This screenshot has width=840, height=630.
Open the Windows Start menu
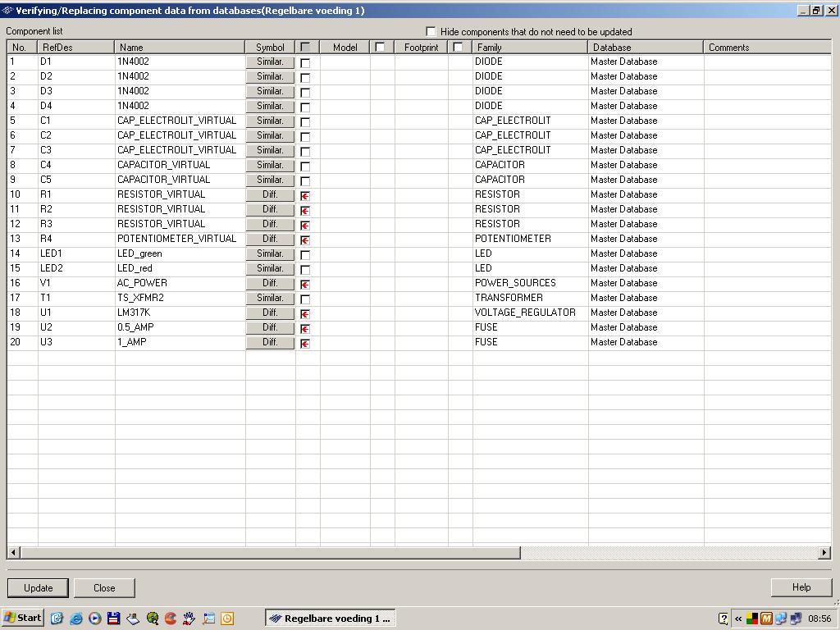point(23,619)
